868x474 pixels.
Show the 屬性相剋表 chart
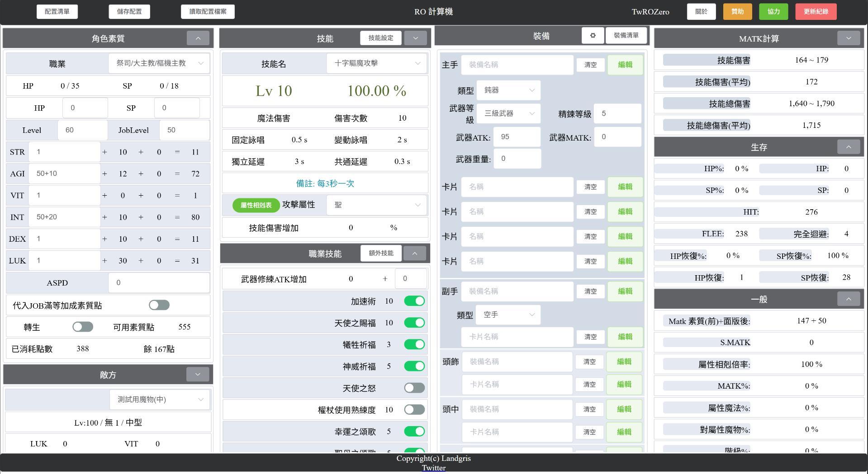click(x=256, y=205)
